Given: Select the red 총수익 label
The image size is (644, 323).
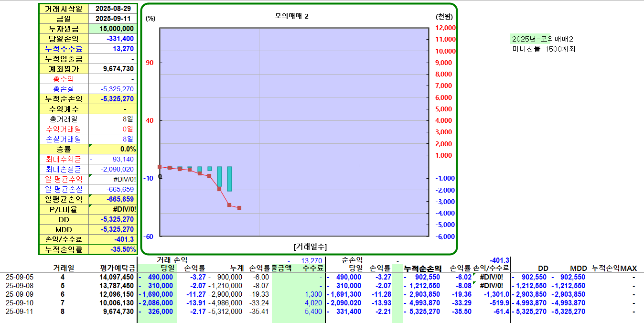Looking at the screenshot, I should coord(64,79).
